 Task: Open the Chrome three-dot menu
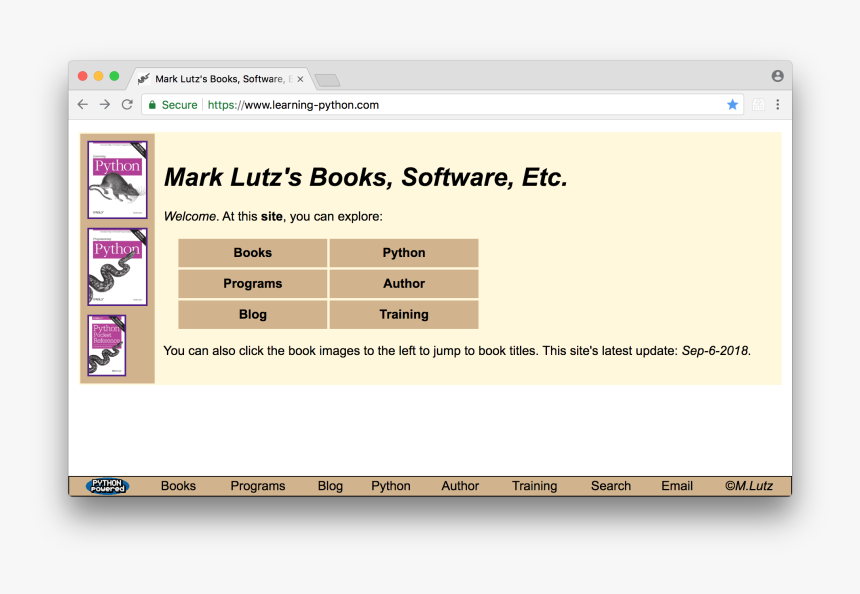click(777, 104)
